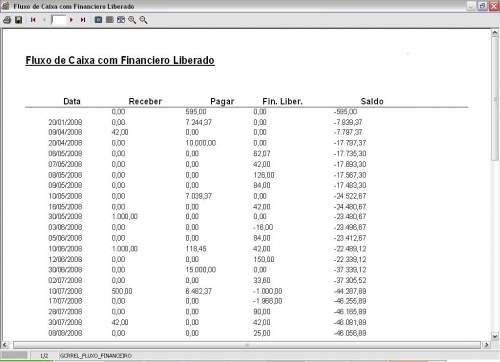Click the horizontal scrollbar right arrow
This screenshot has height=362, width=500.
click(x=487, y=344)
